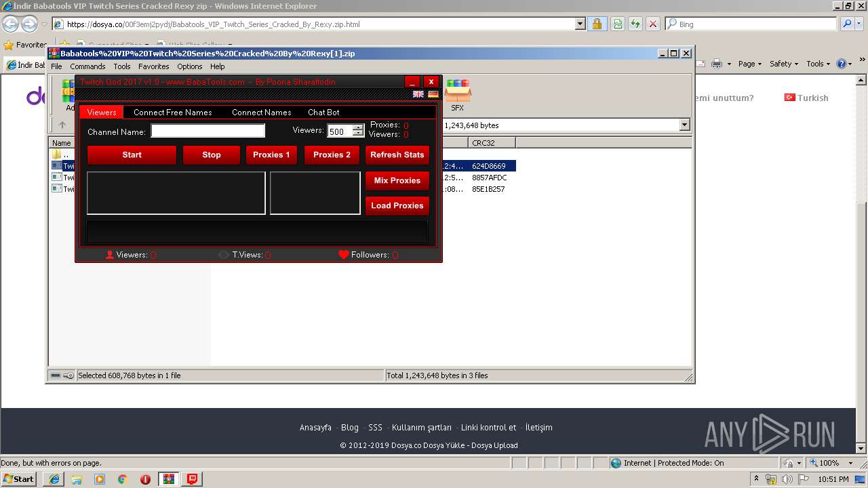This screenshot has width=868, height=488.
Task: Switch to WinRAR taskbar button
Action: pos(169,479)
